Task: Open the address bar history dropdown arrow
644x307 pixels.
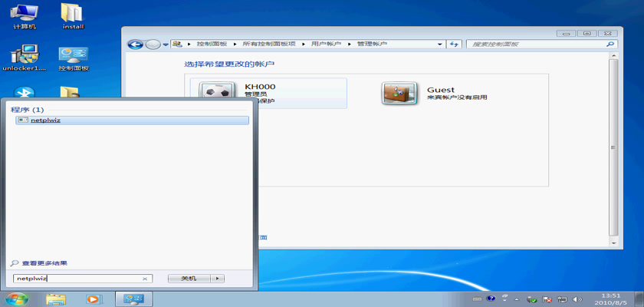Action: 439,45
